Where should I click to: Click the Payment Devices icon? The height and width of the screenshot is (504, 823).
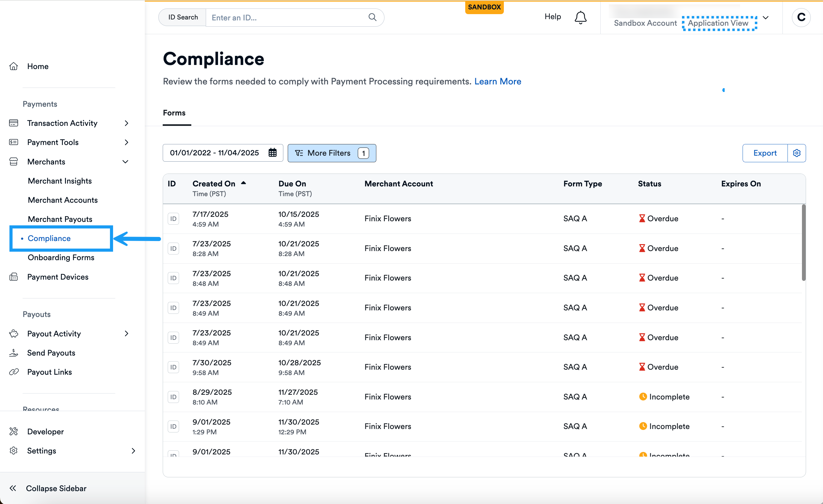pos(14,277)
